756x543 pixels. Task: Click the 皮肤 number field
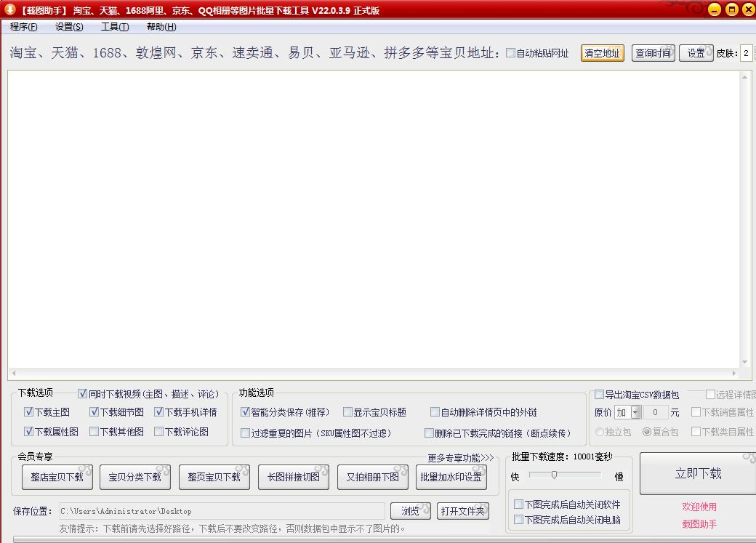tap(747, 53)
